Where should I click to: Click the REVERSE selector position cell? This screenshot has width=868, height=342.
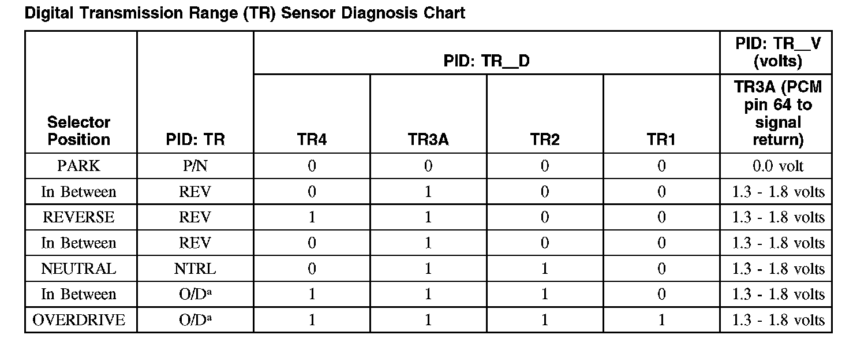(79, 218)
